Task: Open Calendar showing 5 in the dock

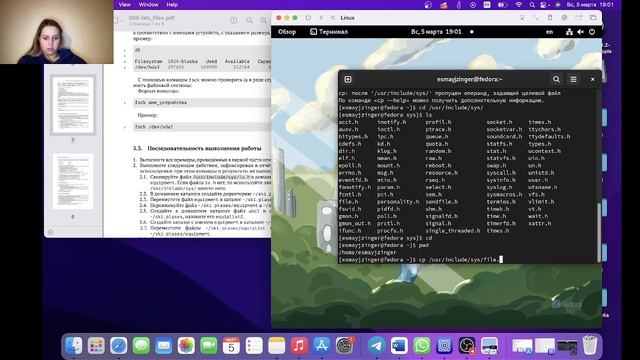Action: (231, 346)
